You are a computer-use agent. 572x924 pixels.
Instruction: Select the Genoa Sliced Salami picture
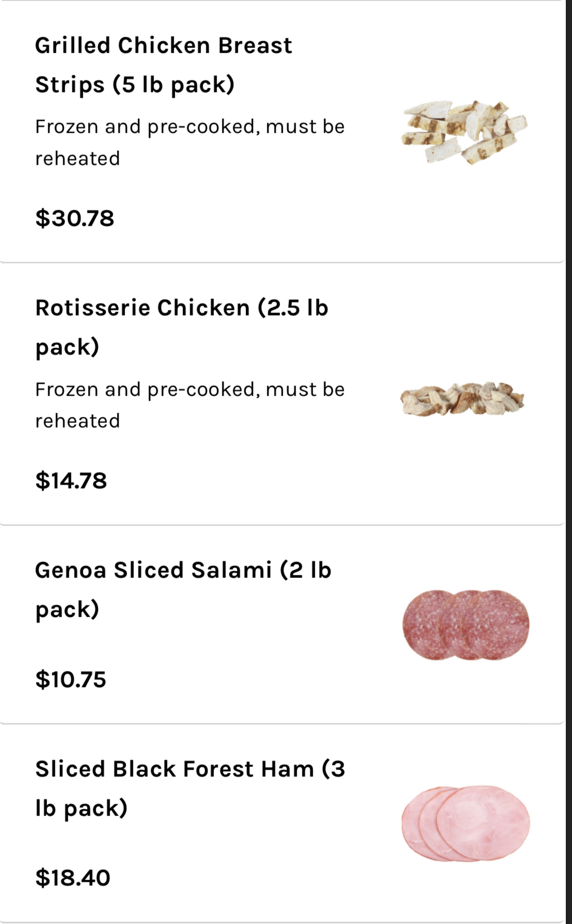tap(466, 625)
